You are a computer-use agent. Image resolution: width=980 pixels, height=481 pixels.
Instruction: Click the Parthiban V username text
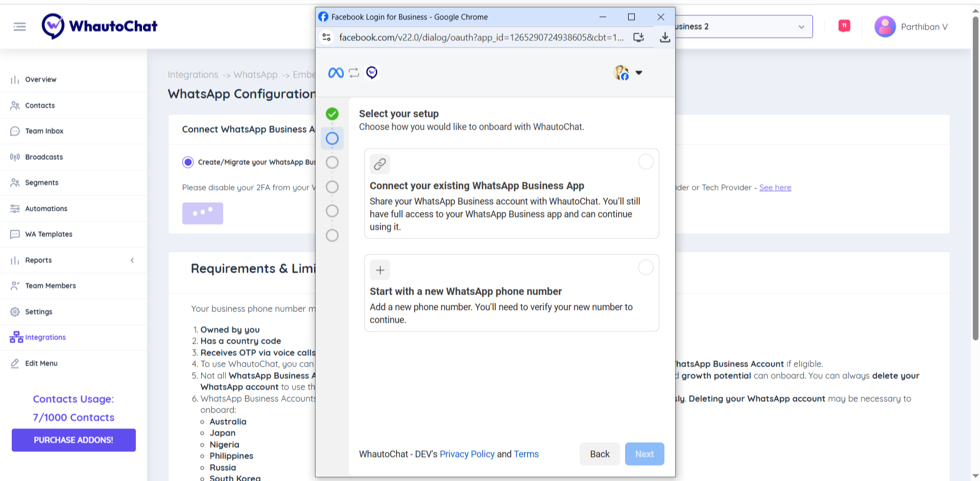(x=924, y=27)
